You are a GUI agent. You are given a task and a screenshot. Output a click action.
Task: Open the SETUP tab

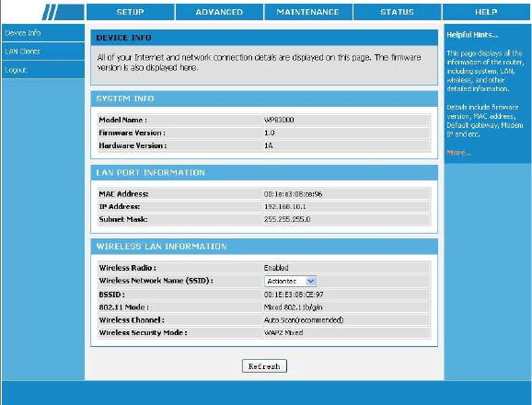[131, 12]
